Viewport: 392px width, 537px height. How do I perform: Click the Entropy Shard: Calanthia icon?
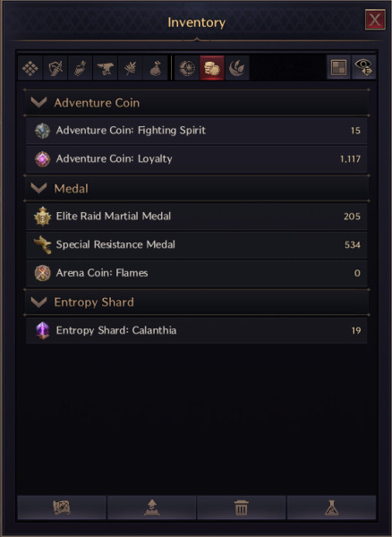click(42, 330)
